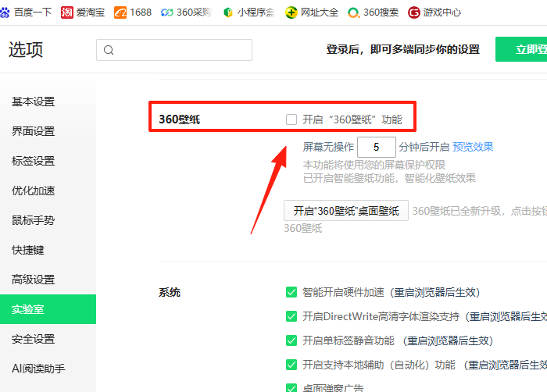Click the 系统 section heading
Image resolution: width=547 pixels, height=392 pixels.
point(170,292)
